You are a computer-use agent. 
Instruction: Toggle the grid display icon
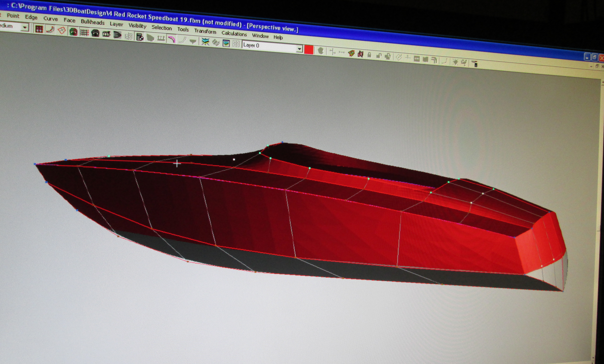click(84, 33)
